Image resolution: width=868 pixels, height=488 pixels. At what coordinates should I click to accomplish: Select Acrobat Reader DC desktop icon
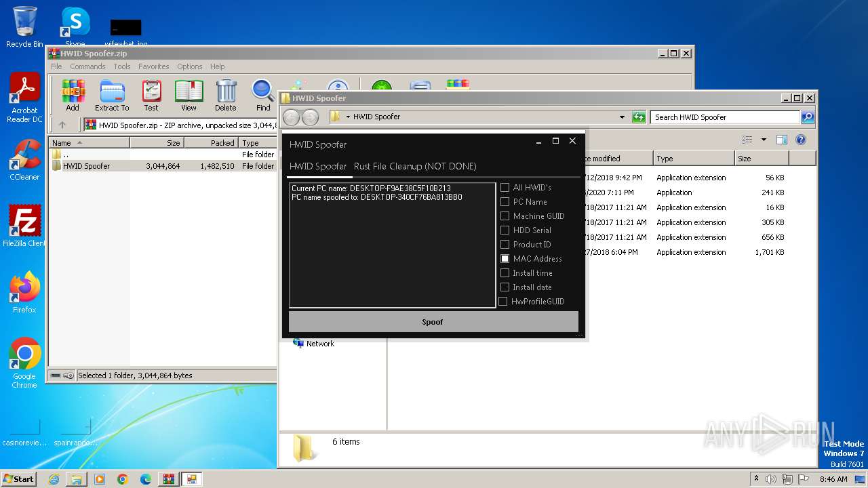coord(24,98)
